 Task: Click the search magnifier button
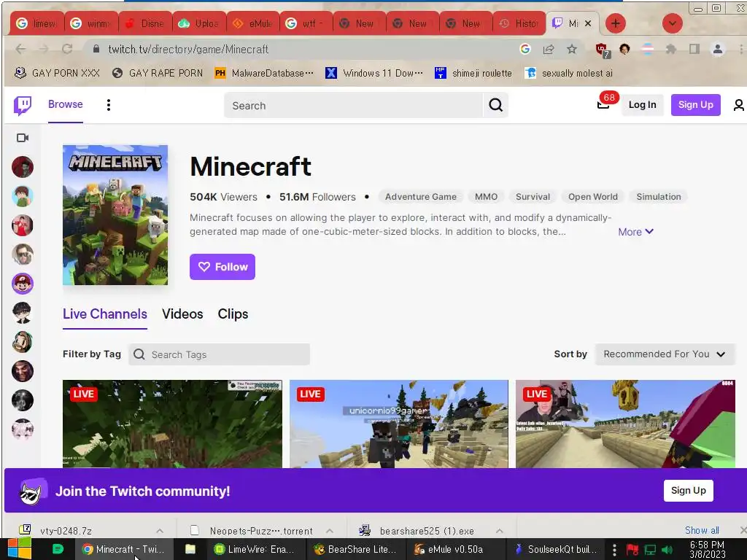pos(495,105)
